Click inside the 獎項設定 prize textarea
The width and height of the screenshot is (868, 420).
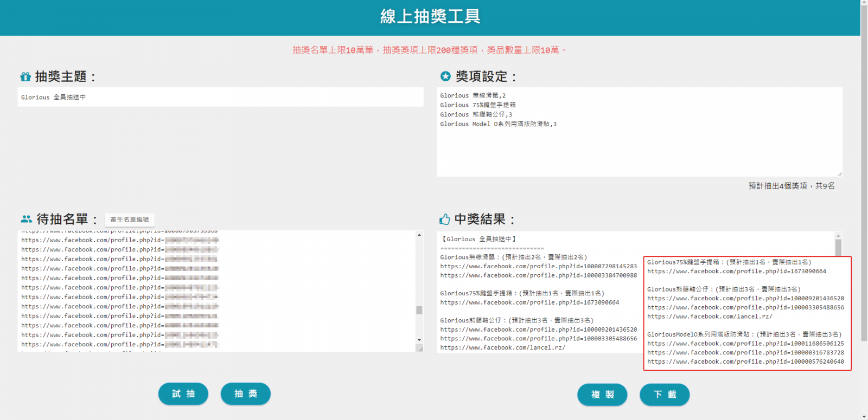(x=640, y=132)
